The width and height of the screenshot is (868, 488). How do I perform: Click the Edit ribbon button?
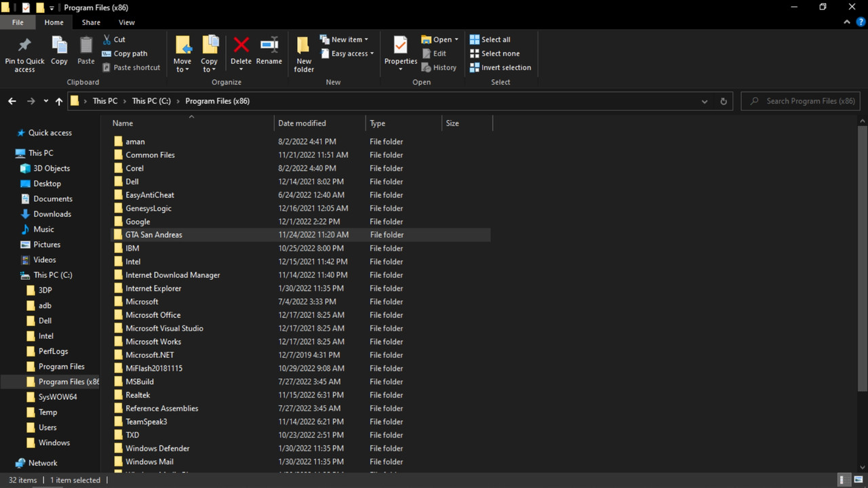[x=434, y=54]
